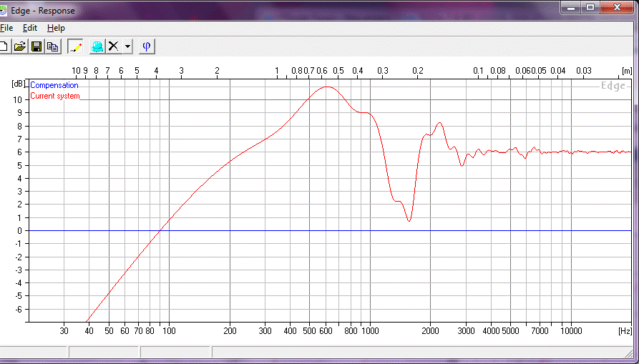Click the 10000 frequency axis tick label
639x364 pixels.
pyautogui.click(x=571, y=331)
